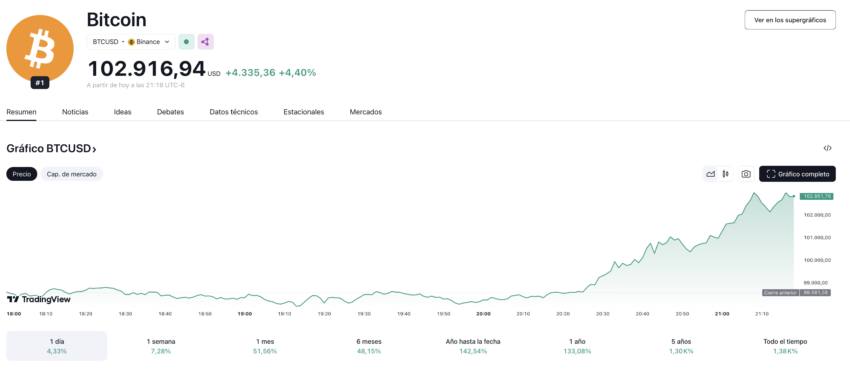Select the Precio chart toggle
This screenshot has height=372, width=850.
point(22,174)
